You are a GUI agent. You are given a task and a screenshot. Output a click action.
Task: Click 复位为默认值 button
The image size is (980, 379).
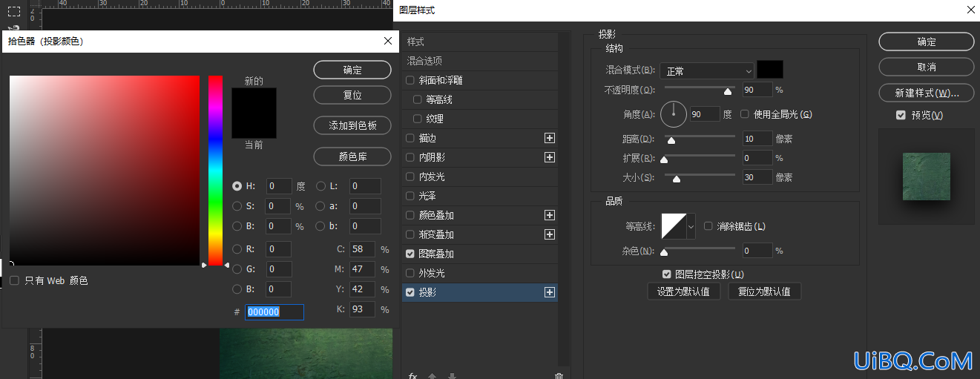coord(764,291)
